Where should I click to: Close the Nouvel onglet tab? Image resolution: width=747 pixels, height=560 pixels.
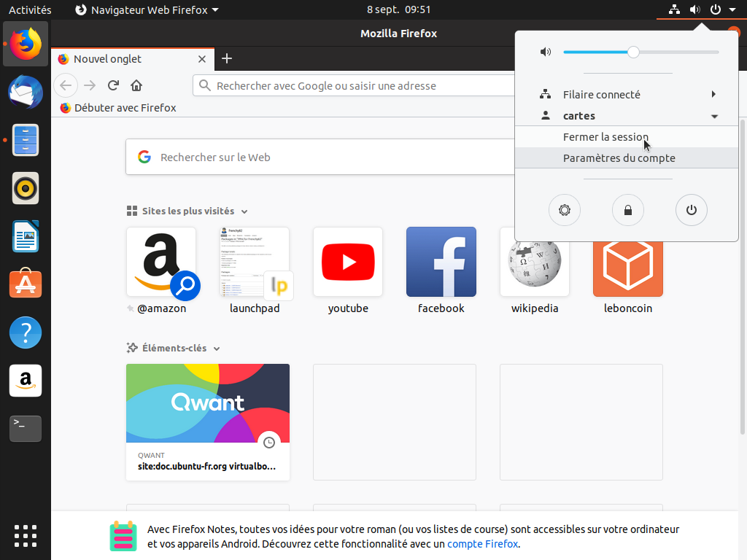point(202,59)
